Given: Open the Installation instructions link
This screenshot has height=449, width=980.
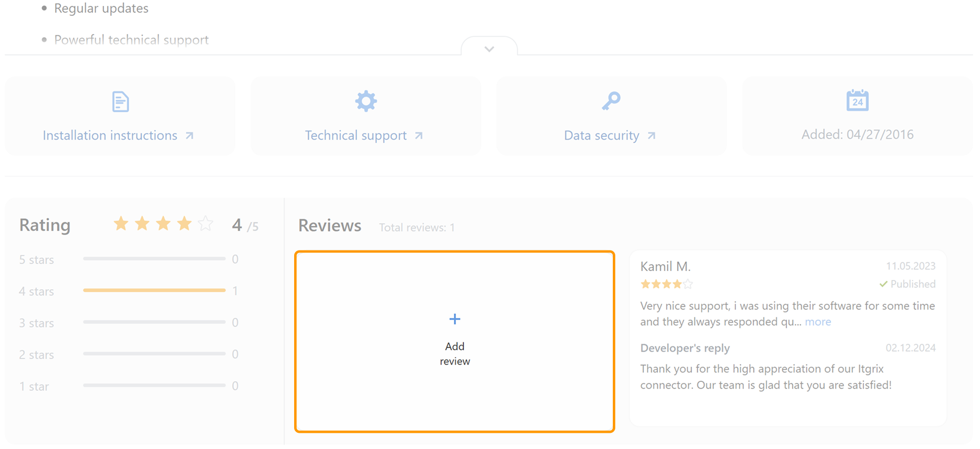Looking at the screenshot, I should click(x=110, y=136).
